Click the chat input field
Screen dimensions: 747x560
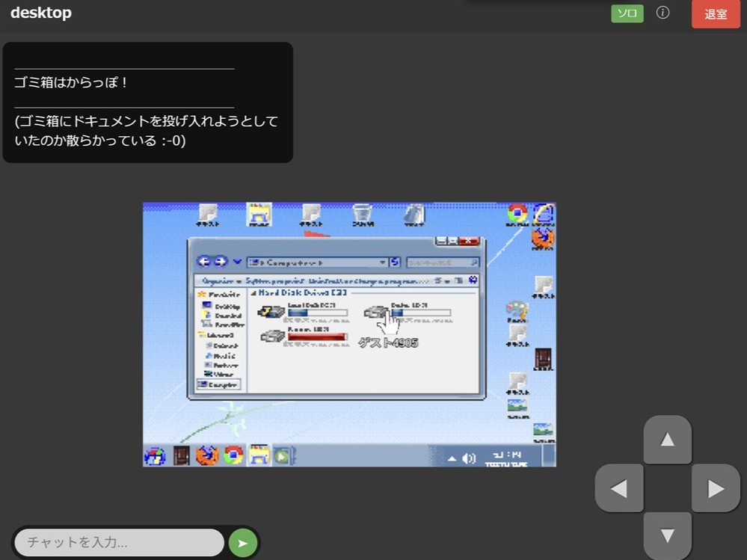(120, 542)
